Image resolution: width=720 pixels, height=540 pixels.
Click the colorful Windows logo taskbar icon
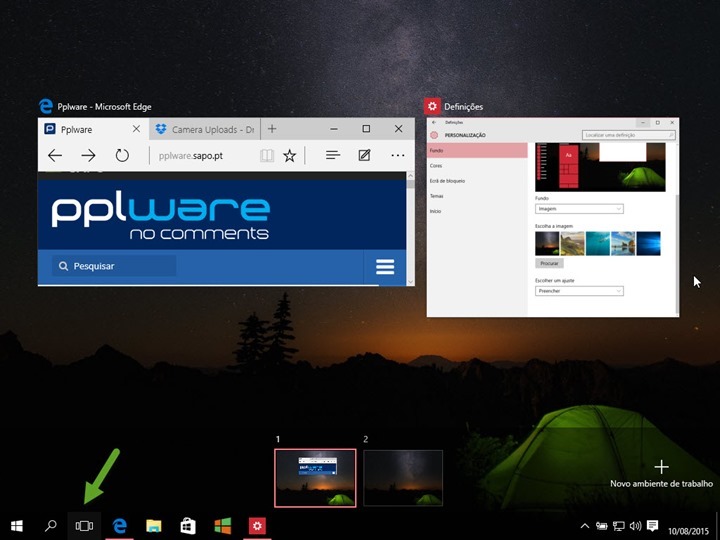[223, 526]
